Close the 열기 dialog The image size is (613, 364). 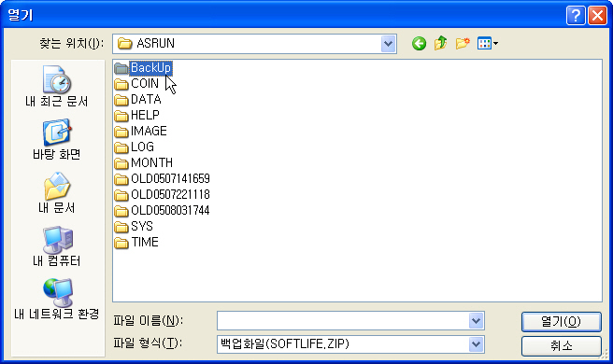click(597, 16)
